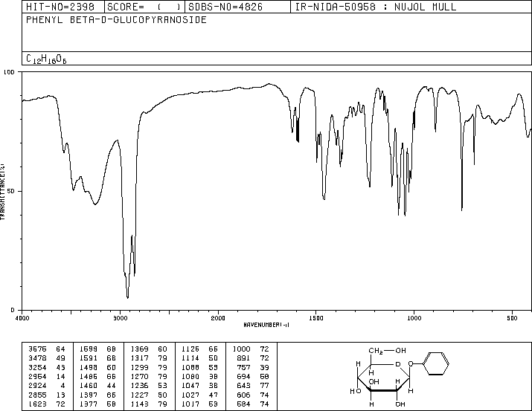Select peak value 1397 in the table
Image resolution: width=532 pixels, height=411 pixels.
[x=89, y=395]
